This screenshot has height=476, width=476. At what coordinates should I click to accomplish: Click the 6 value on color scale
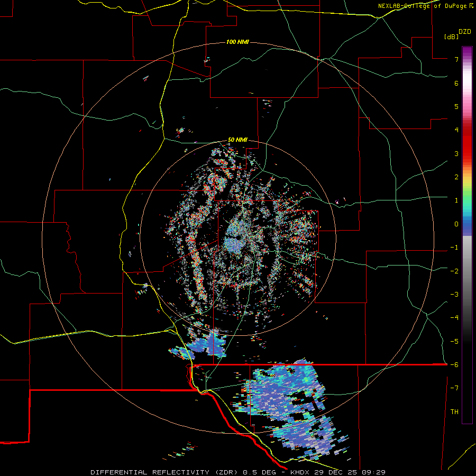click(x=456, y=83)
